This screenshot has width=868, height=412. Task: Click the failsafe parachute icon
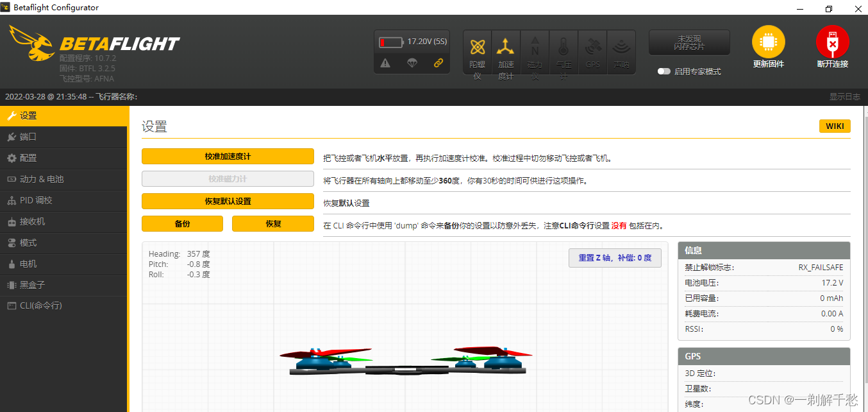(x=412, y=63)
